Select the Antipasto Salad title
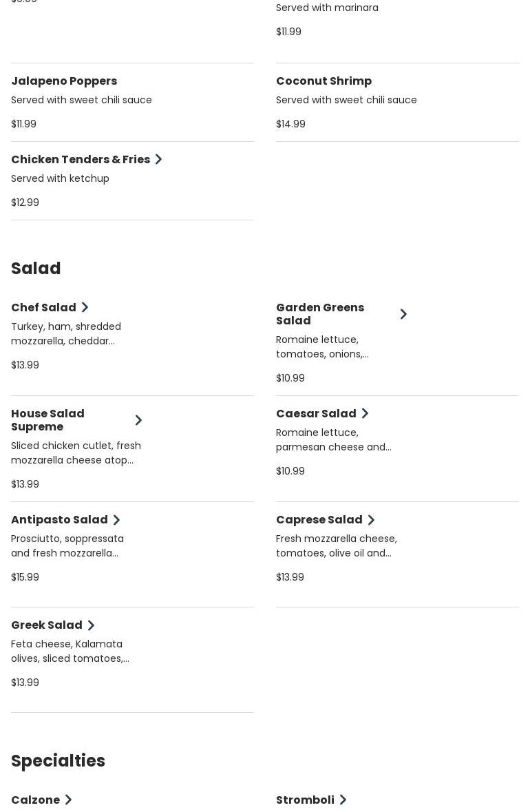The width and height of the screenshot is (530, 812). (x=59, y=519)
